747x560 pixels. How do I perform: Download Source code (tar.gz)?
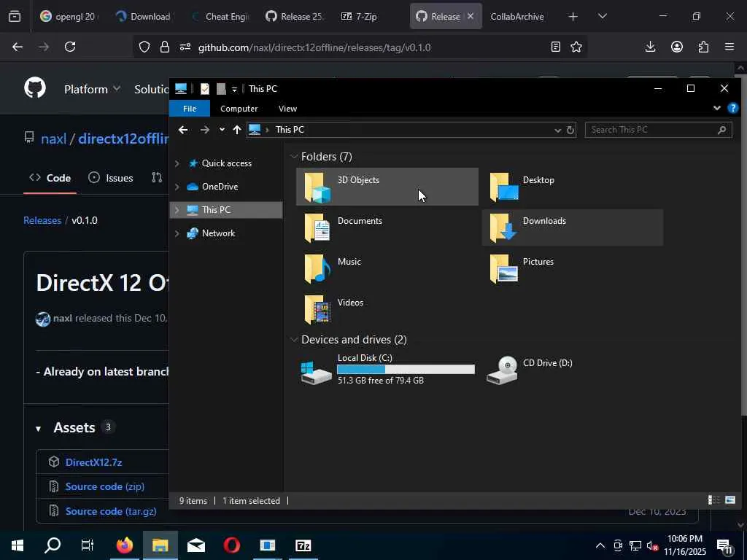pos(111,511)
